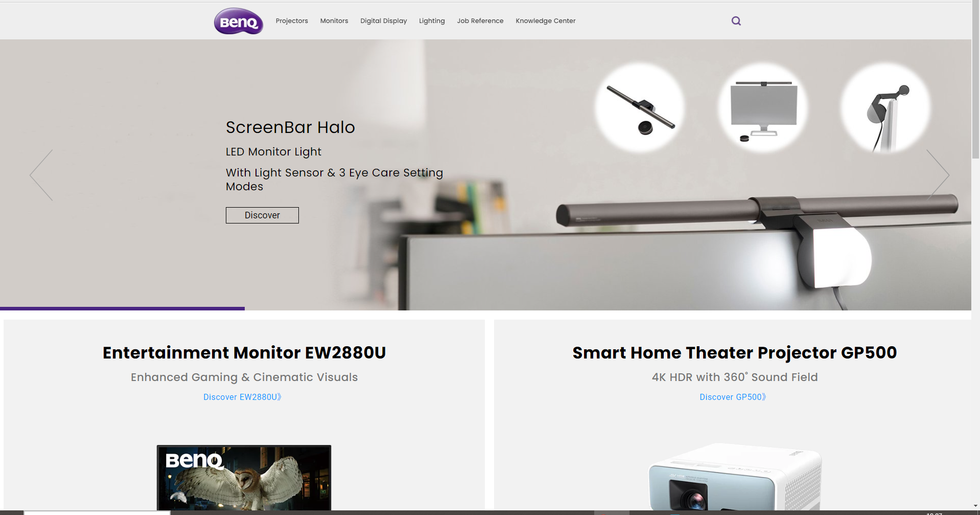Follow the Discover GP500 link

pyautogui.click(x=733, y=397)
